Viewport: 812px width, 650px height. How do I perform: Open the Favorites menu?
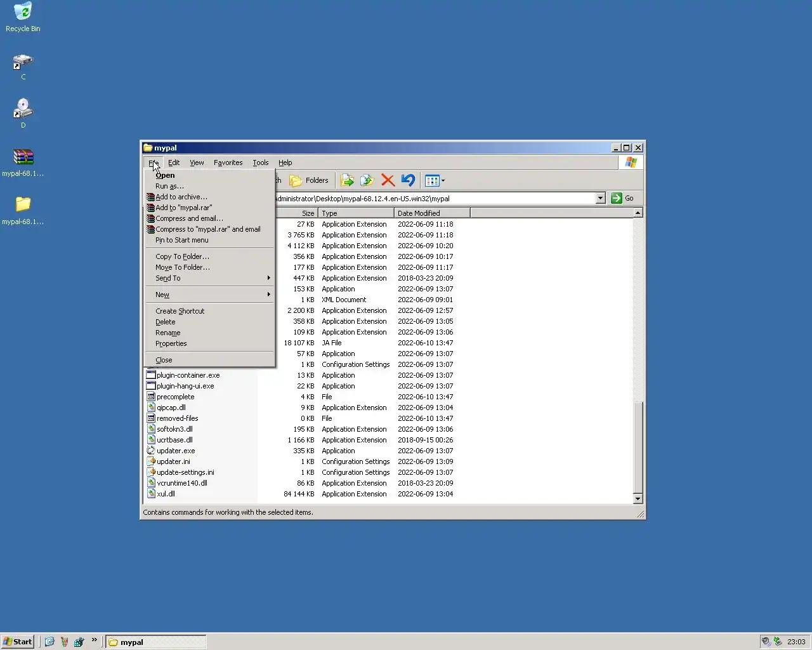point(228,162)
